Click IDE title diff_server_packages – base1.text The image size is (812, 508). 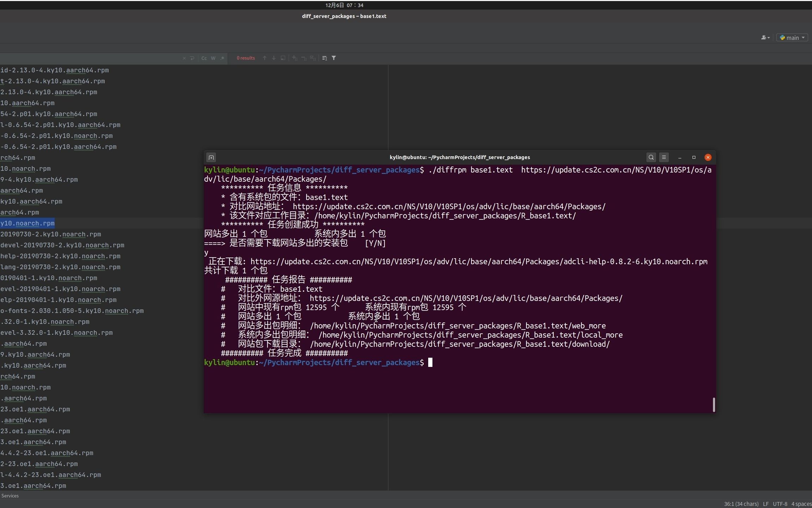click(x=344, y=16)
